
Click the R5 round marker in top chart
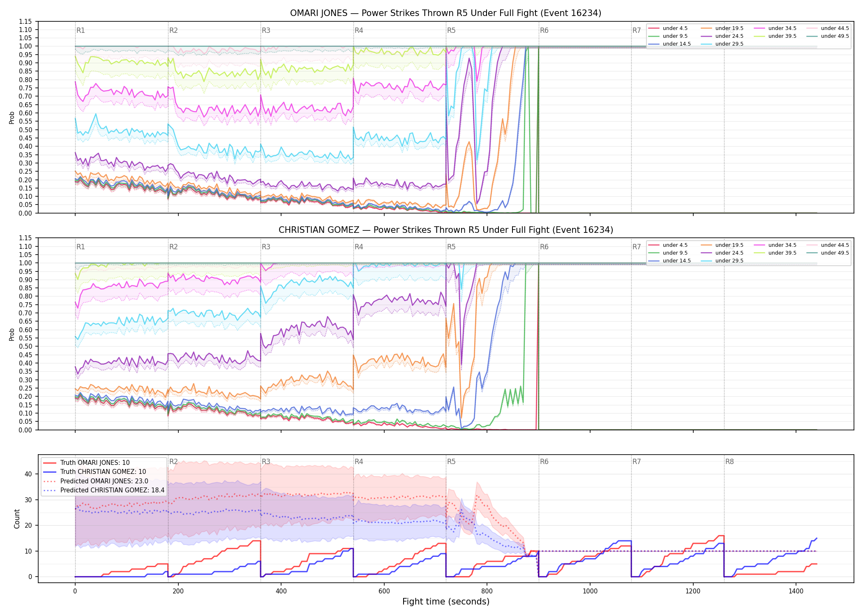(x=451, y=30)
